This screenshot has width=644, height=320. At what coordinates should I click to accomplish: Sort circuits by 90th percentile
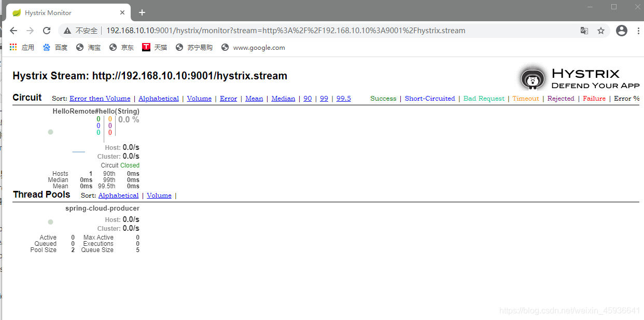point(307,98)
